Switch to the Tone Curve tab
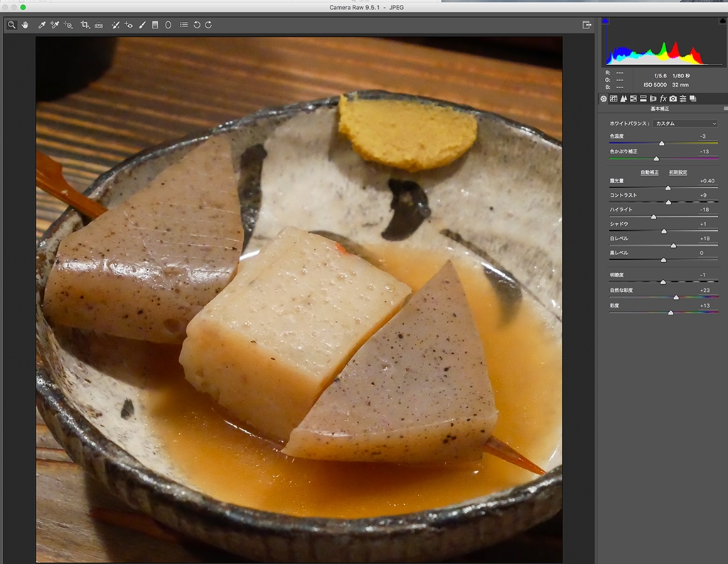The height and width of the screenshot is (564, 728). click(614, 99)
